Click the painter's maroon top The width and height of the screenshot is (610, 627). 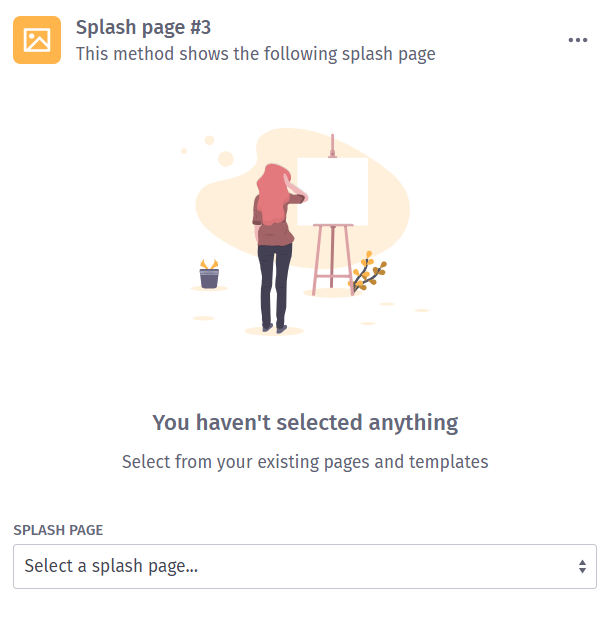click(276, 232)
